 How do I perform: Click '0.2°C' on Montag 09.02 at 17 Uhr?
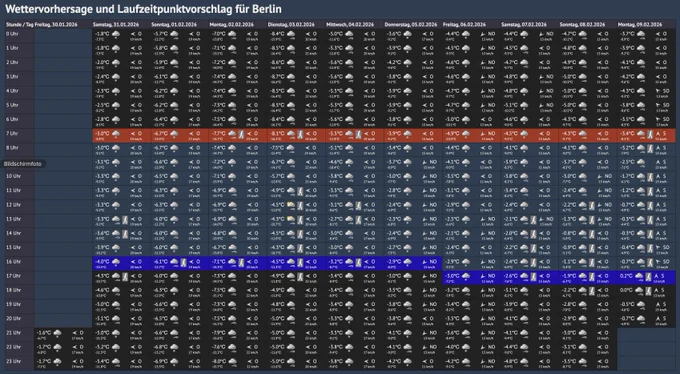point(626,276)
